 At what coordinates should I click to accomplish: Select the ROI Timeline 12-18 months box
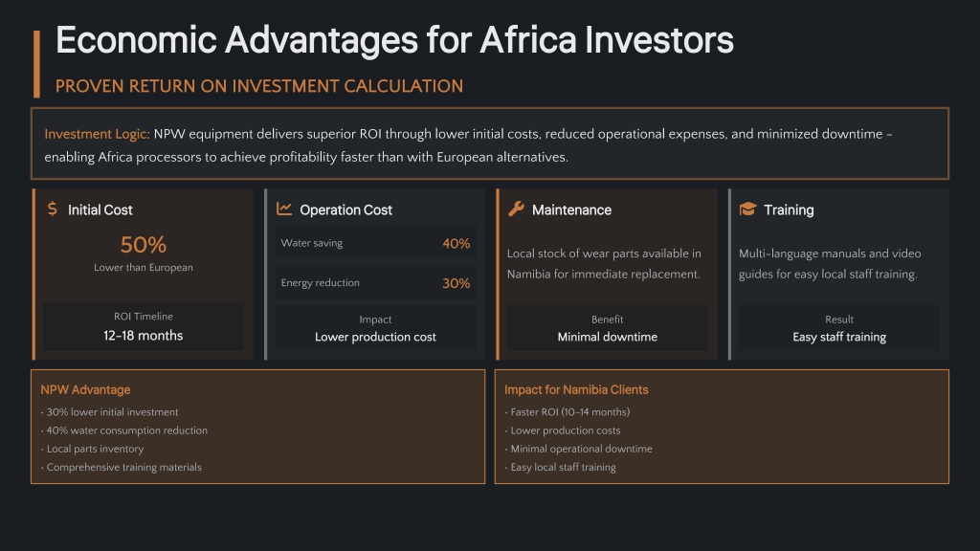[144, 326]
